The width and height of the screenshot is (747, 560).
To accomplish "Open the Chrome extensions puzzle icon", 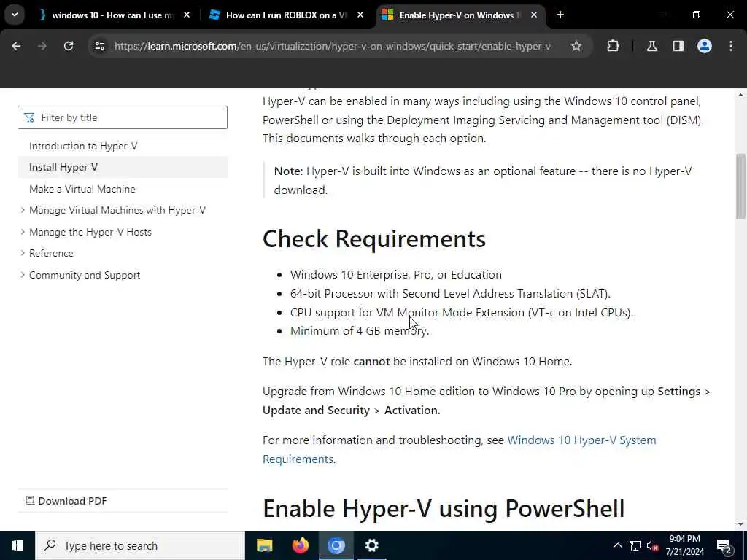I will coord(613,46).
